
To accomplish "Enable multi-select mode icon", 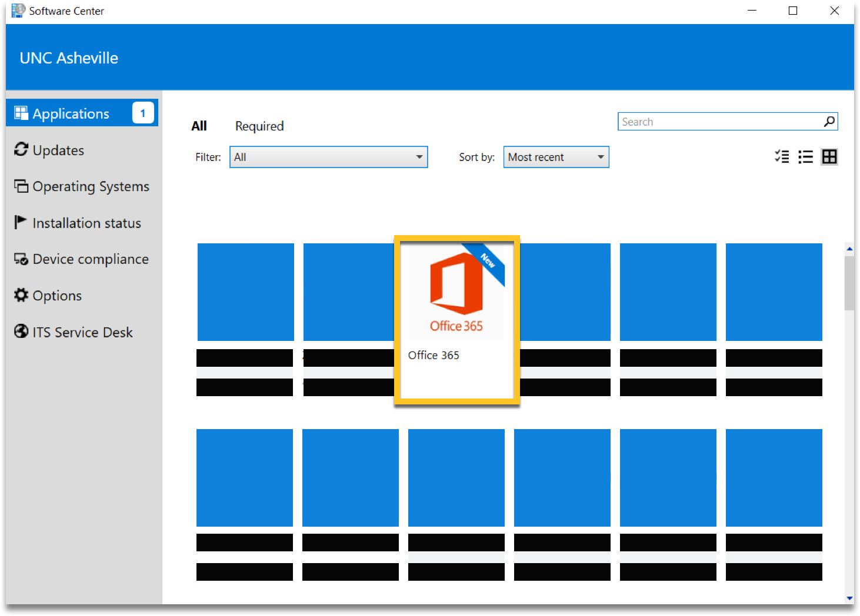I will [x=782, y=157].
